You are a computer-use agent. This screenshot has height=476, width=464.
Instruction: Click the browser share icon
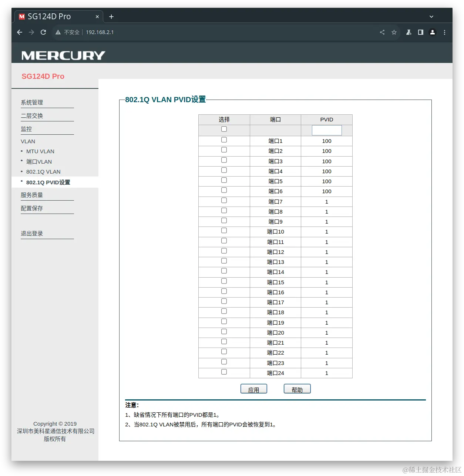pos(382,32)
